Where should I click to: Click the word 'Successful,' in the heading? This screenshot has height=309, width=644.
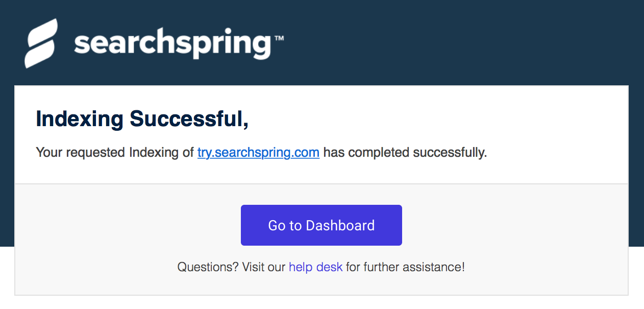click(189, 120)
